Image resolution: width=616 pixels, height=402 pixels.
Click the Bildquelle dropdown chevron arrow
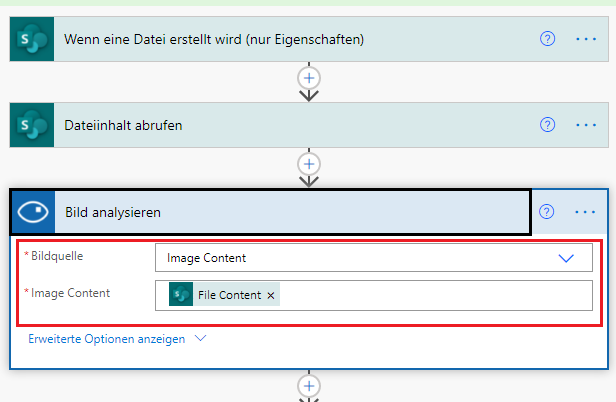tap(566, 258)
